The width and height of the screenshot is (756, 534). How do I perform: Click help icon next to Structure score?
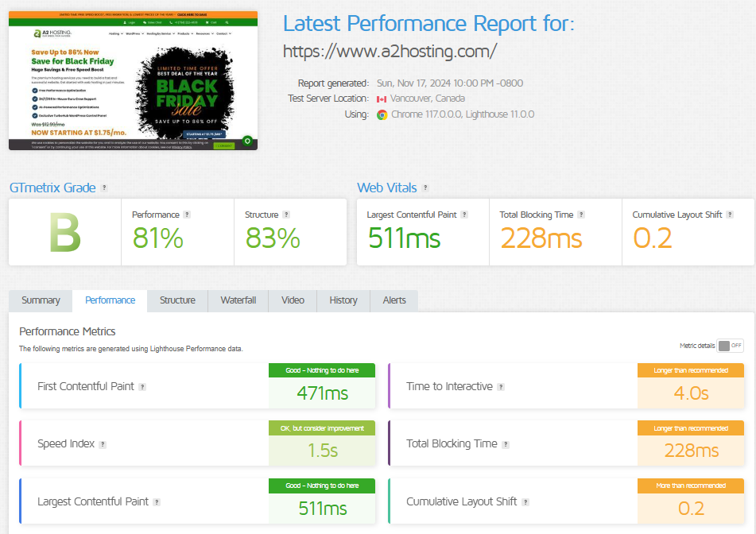click(286, 215)
